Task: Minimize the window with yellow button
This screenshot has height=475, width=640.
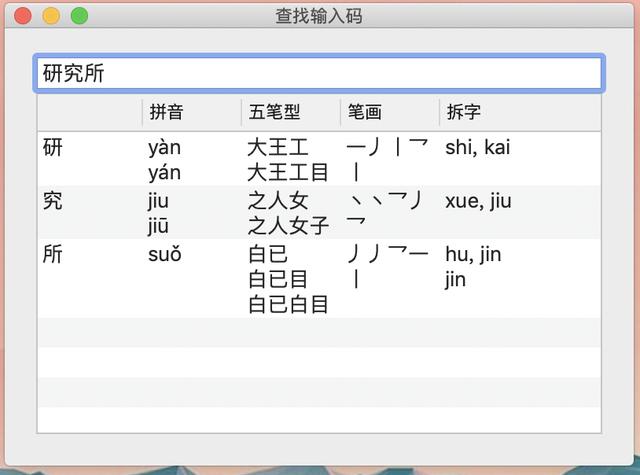Action: point(51,16)
